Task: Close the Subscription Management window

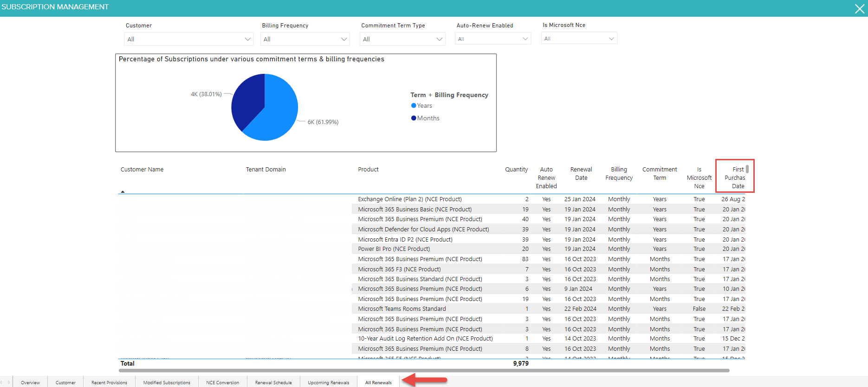Action: [859, 9]
